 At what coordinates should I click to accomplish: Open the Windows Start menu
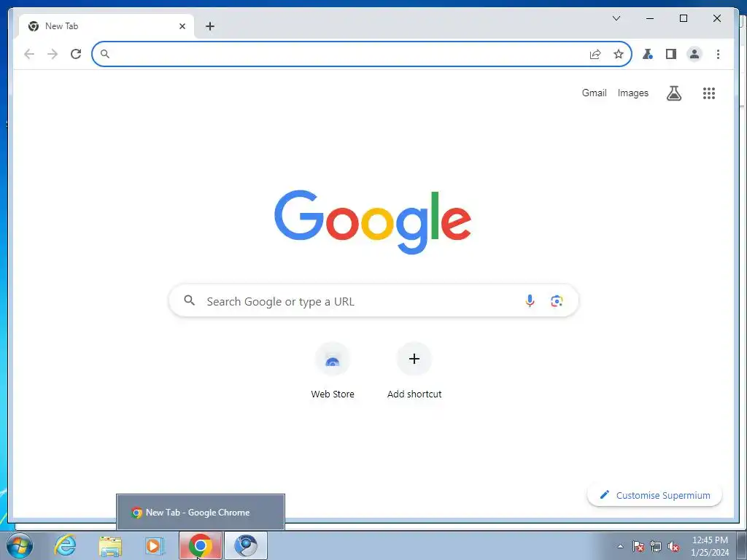[x=20, y=545]
